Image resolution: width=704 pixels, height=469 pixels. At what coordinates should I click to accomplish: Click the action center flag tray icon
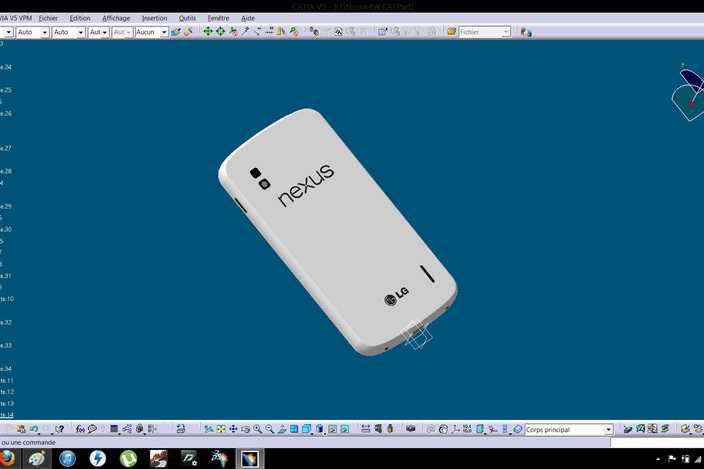[x=672, y=459]
